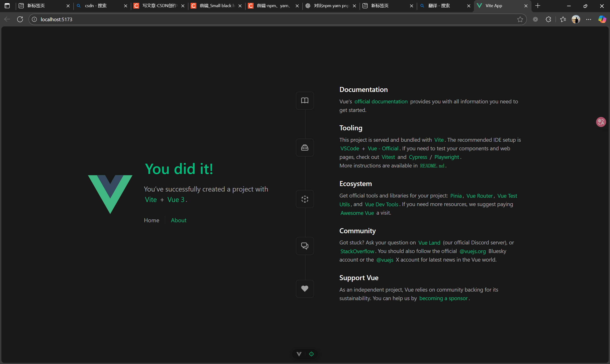Open Vue DevTools floating V button

(299, 354)
